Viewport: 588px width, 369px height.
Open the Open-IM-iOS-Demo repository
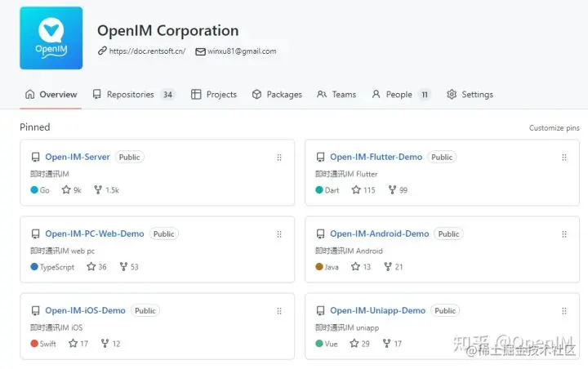(85, 310)
